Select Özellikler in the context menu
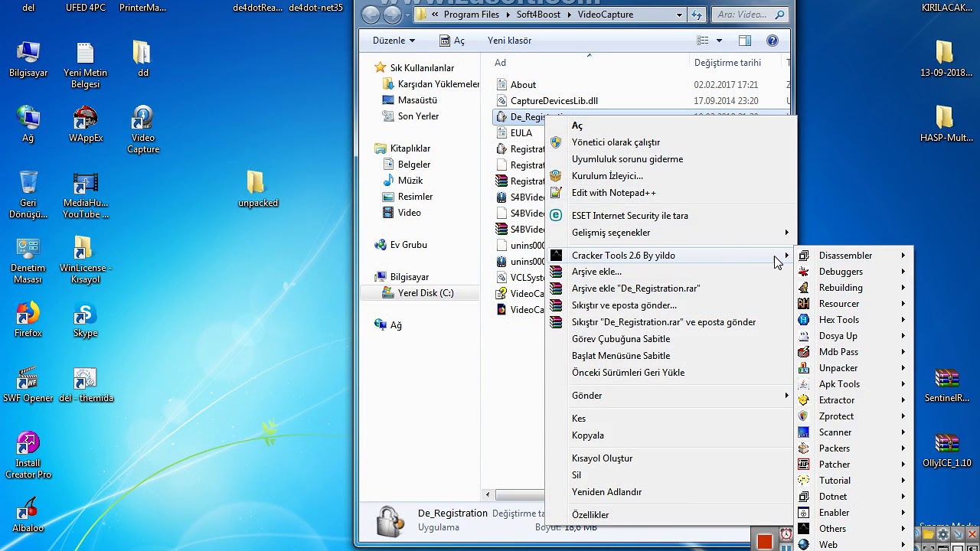The width and height of the screenshot is (980, 551). point(590,515)
